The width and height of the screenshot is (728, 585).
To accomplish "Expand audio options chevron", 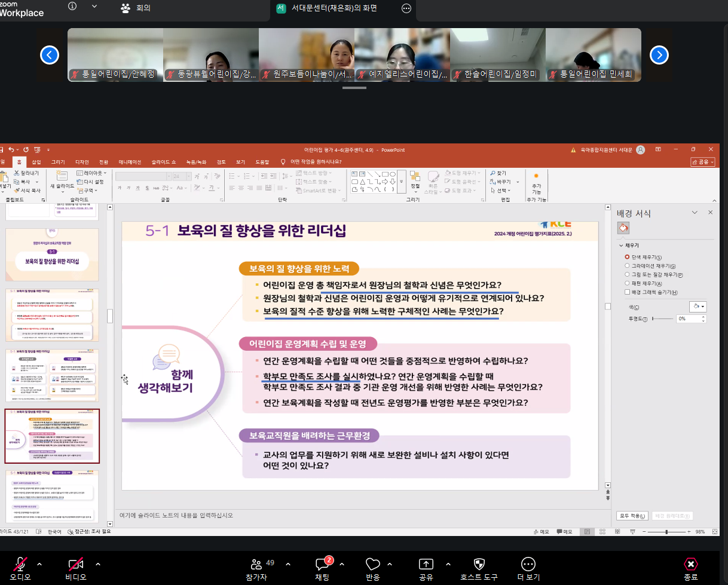I will pyautogui.click(x=39, y=564).
